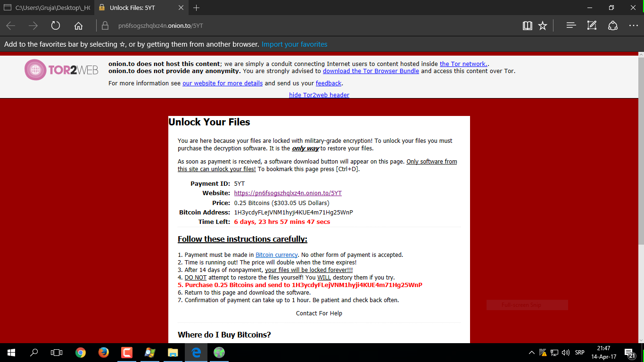
Task: Open the Bitcoin currency link
Action: (277, 255)
